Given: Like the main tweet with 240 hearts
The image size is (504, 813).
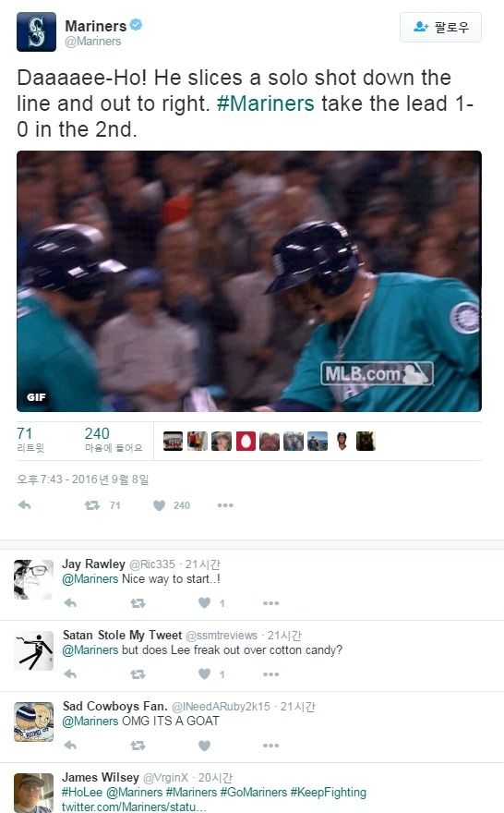Looking at the screenshot, I should click(x=159, y=505).
